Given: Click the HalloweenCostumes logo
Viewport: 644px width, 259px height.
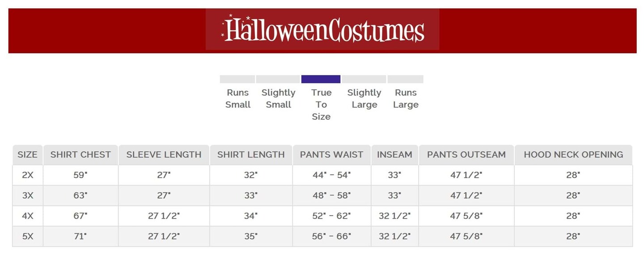Looking at the screenshot, I should point(322,29).
